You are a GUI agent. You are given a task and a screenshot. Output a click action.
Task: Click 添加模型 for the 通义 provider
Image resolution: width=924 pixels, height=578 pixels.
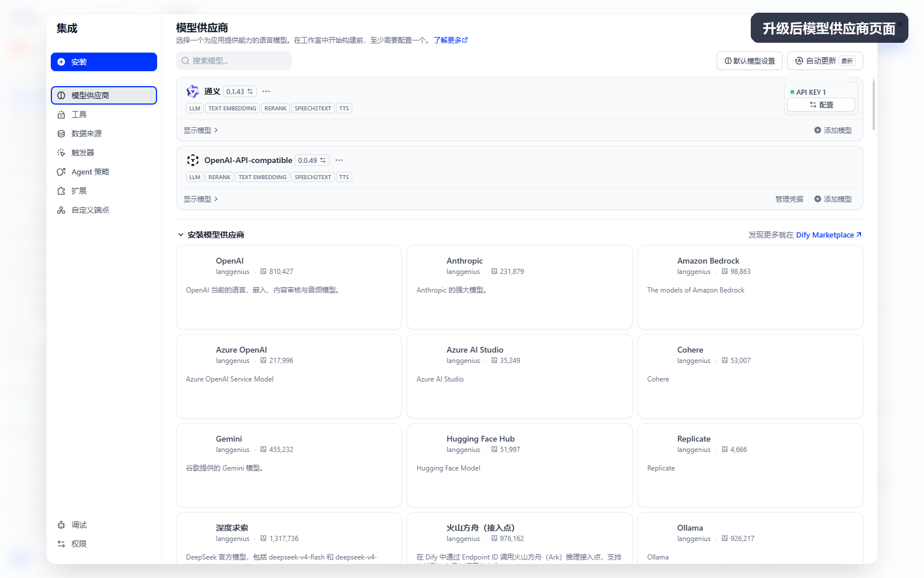tap(833, 130)
